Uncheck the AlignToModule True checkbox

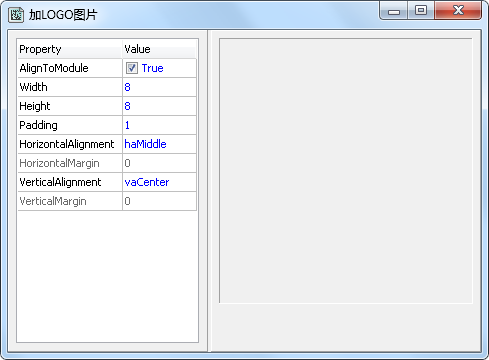click(131, 68)
